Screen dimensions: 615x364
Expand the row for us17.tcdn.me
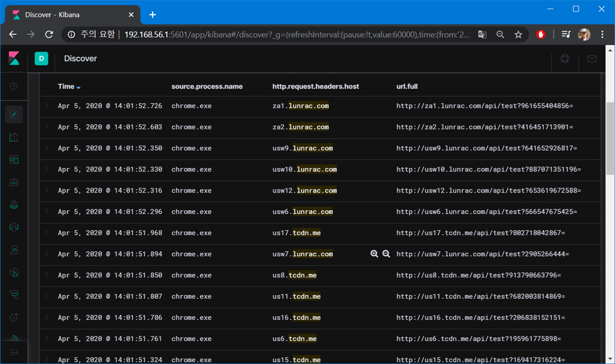tap(47, 233)
